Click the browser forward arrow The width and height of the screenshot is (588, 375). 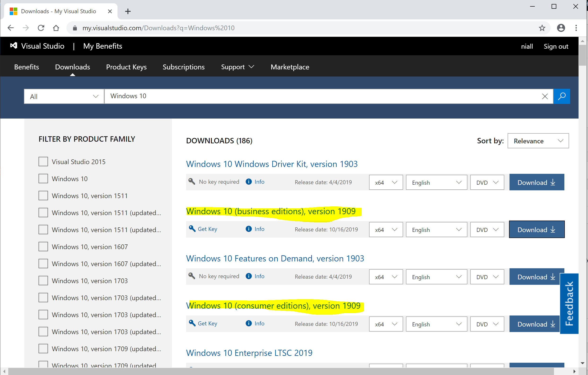tap(26, 28)
